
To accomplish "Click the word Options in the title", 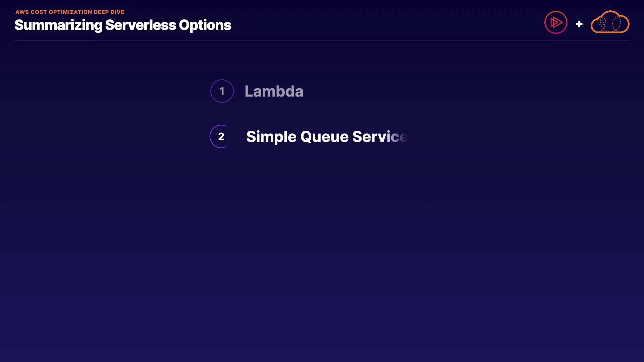I will click(x=205, y=25).
